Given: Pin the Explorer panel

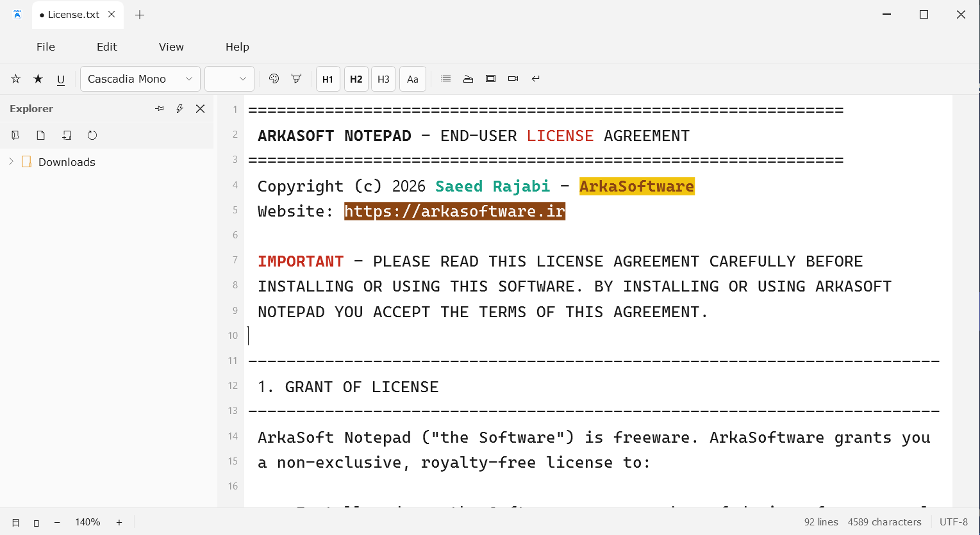Looking at the screenshot, I should (160, 109).
